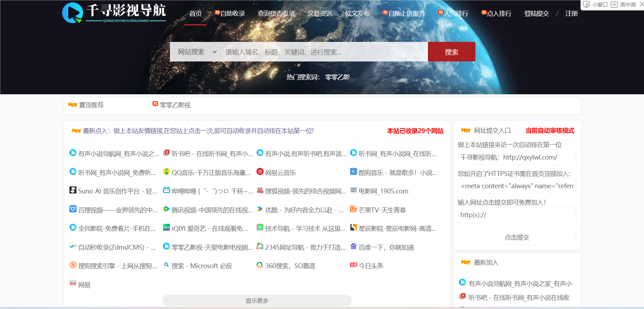
Task: Open the 首页 nav tab
Action: click(195, 13)
